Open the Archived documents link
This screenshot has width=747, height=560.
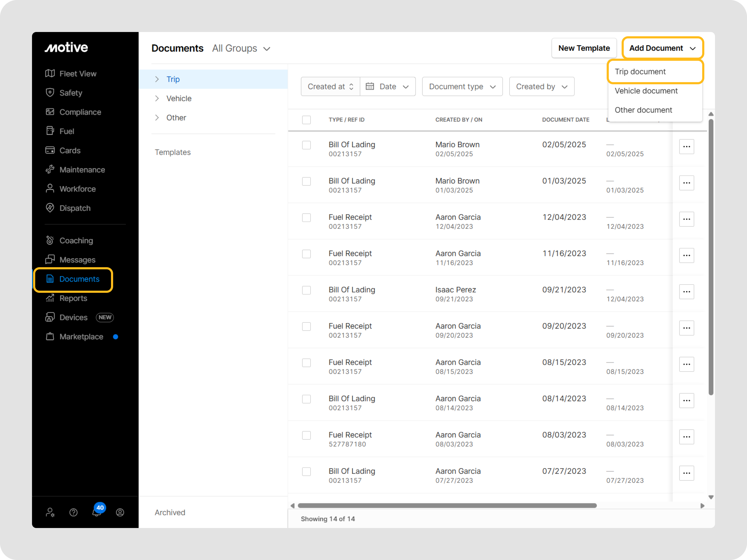coord(170,513)
